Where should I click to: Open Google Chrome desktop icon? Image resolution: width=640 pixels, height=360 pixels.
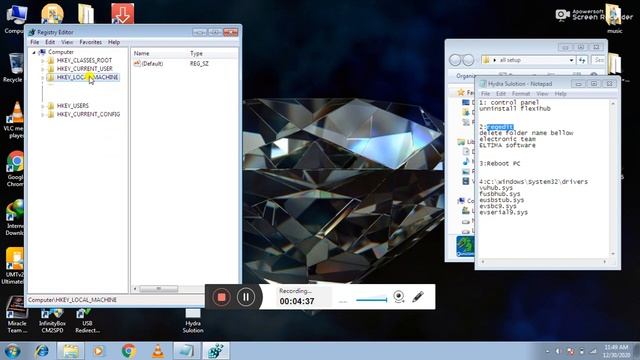point(15,169)
